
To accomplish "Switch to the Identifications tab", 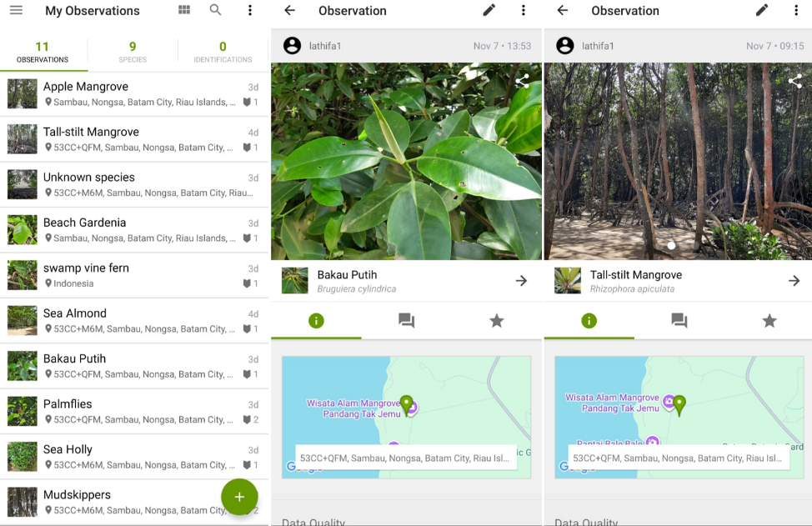I will coord(223,52).
